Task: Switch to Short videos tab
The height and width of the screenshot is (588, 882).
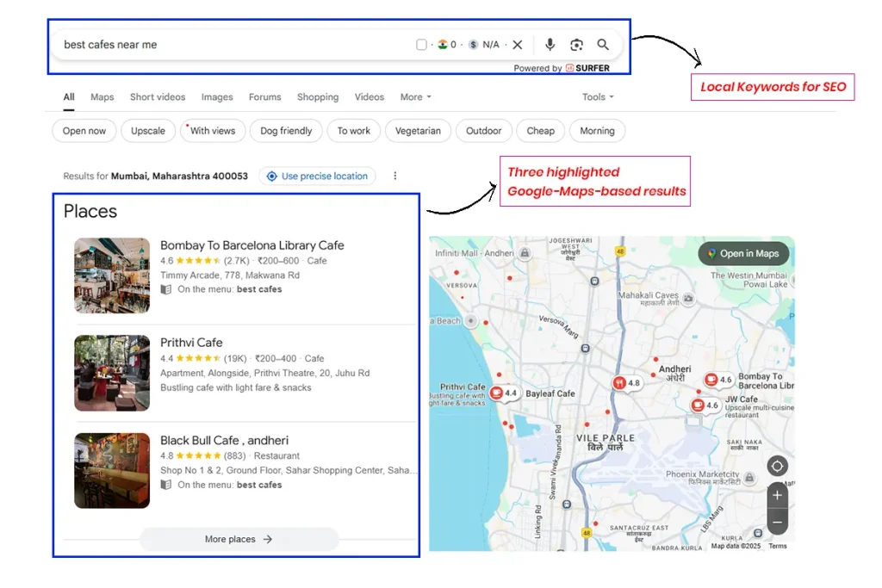Action: tap(158, 97)
